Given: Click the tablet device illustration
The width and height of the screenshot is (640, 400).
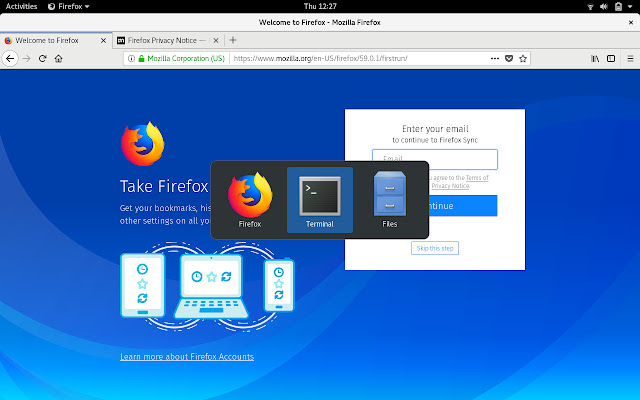Looking at the screenshot, I should pos(142,285).
